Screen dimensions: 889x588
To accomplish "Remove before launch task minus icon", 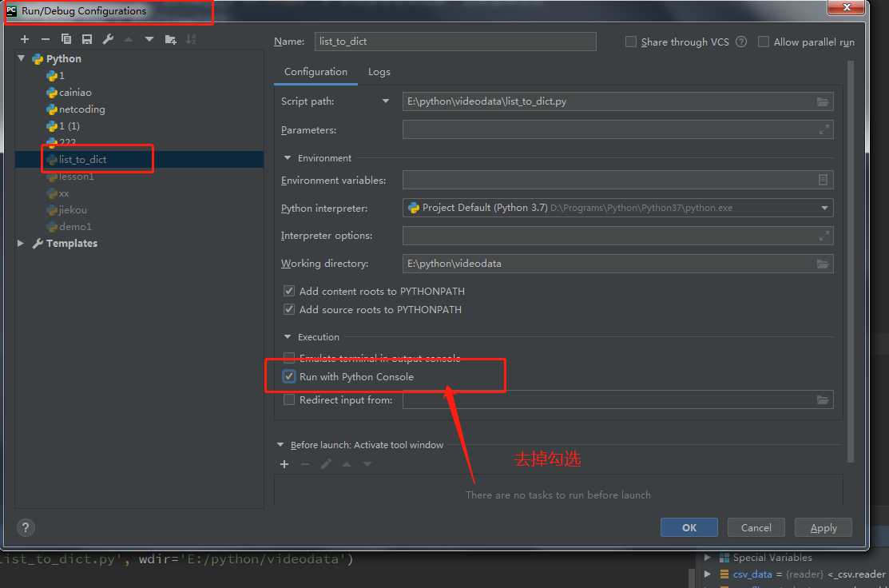I will click(x=305, y=464).
